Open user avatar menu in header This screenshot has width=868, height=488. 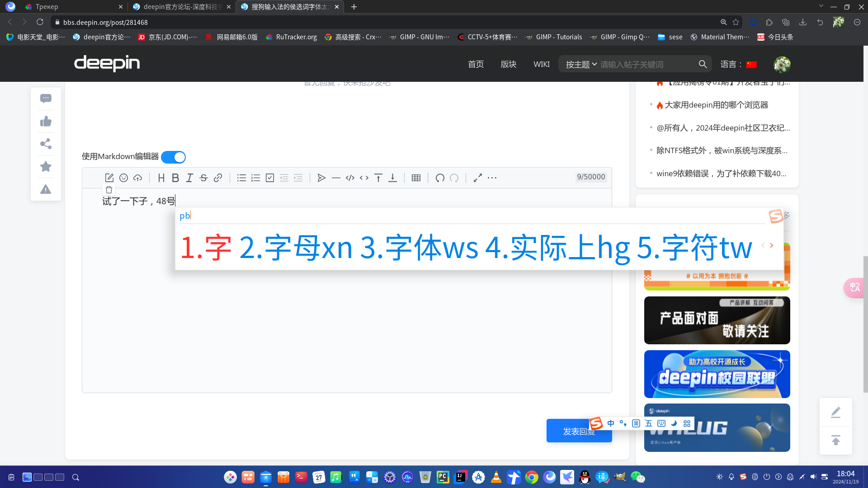[782, 65]
